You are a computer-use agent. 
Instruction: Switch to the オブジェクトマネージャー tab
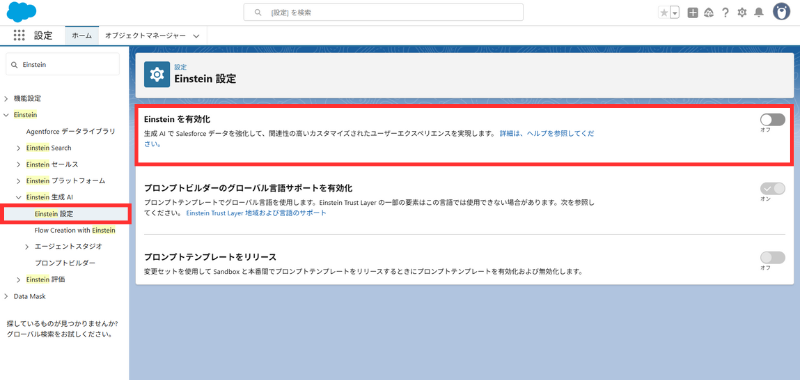pos(145,36)
